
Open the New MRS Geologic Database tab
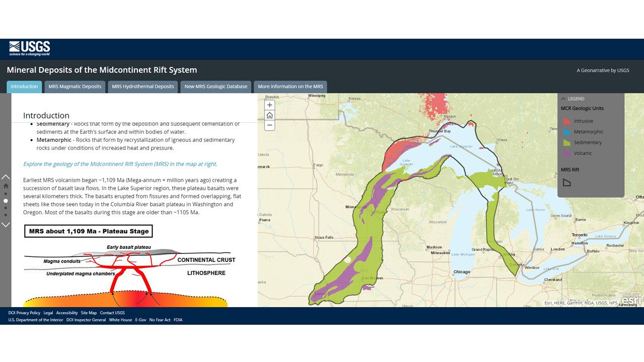pyautogui.click(x=216, y=86)
